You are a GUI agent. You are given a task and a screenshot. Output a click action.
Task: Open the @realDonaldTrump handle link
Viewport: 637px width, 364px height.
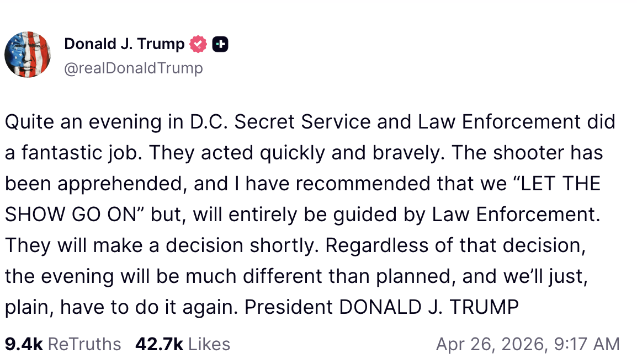[134, 68]
